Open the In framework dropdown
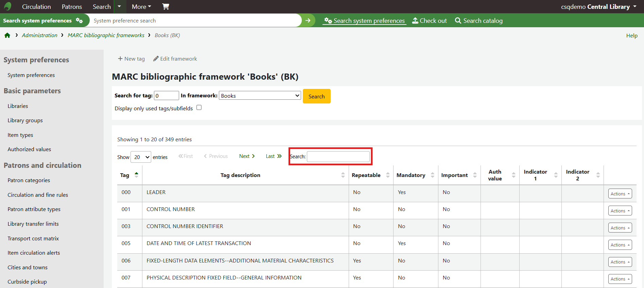This screenshot has height=288, width=644. tap(260, 96)
